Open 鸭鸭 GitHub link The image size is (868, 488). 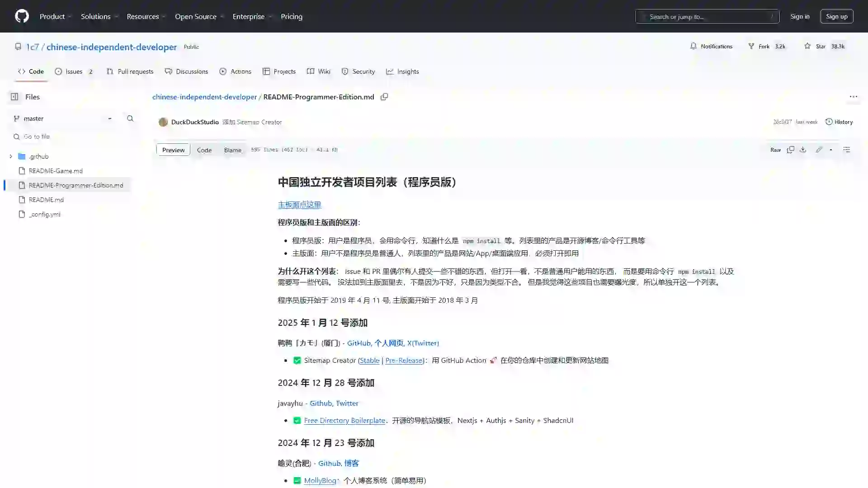(x=359, y=343)
